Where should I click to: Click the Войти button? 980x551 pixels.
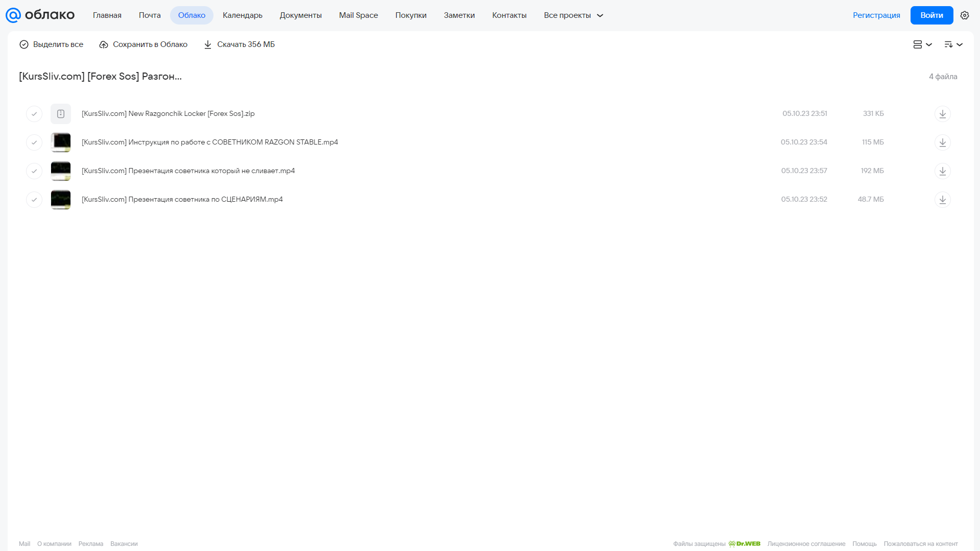point(931,15)
